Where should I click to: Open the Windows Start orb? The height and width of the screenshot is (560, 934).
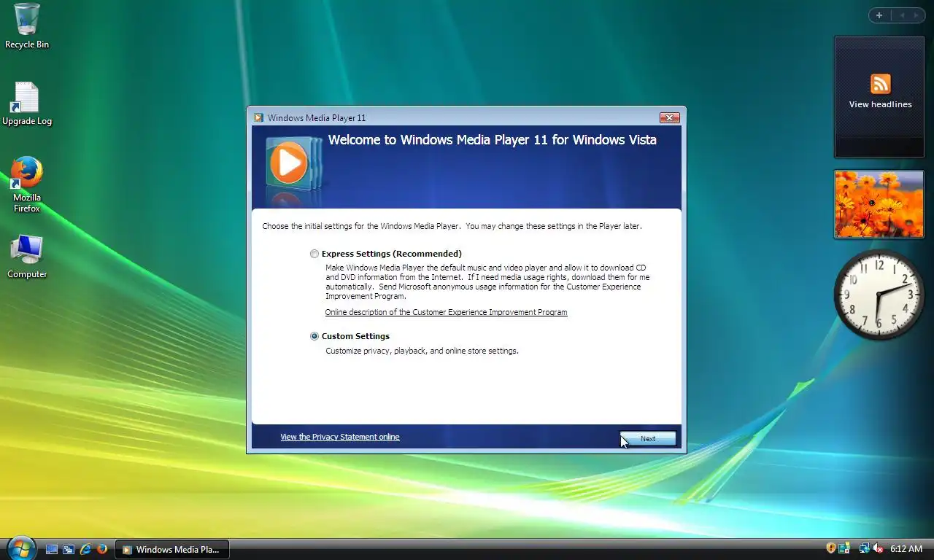tap(20, 548)
